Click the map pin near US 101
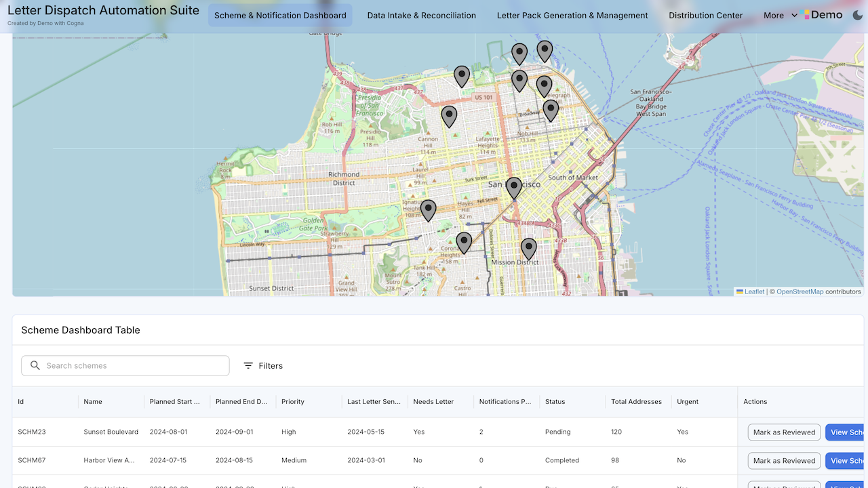Screen dimensions: 868x488 coord(462,77)
